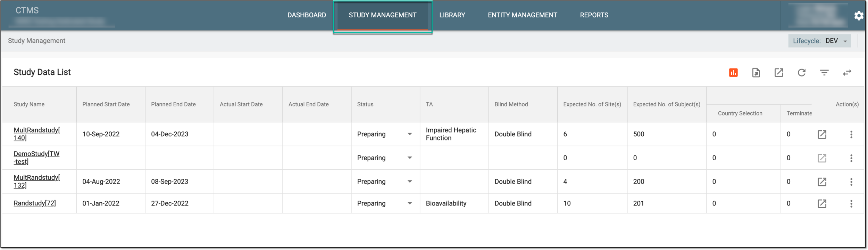868x250 pixels.
Task: Click the TA column header
Action: point(429,104)
